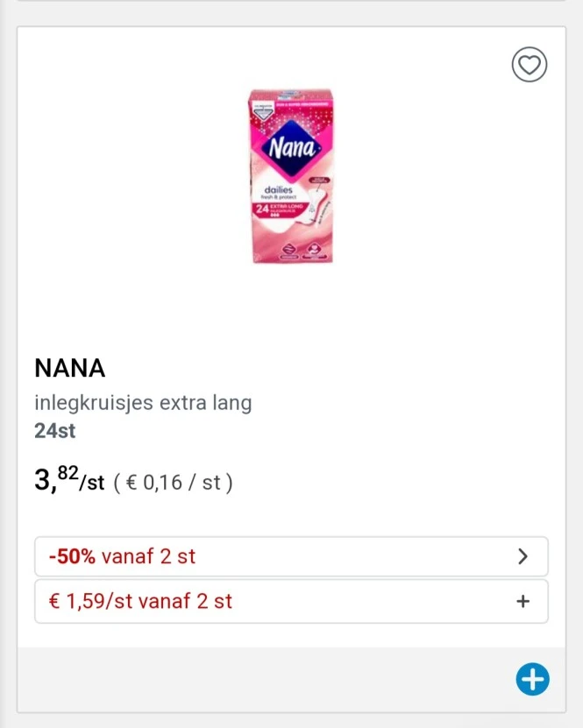Click the pink bottom part of the package
The image size is (583, 728).
(291, 245)
